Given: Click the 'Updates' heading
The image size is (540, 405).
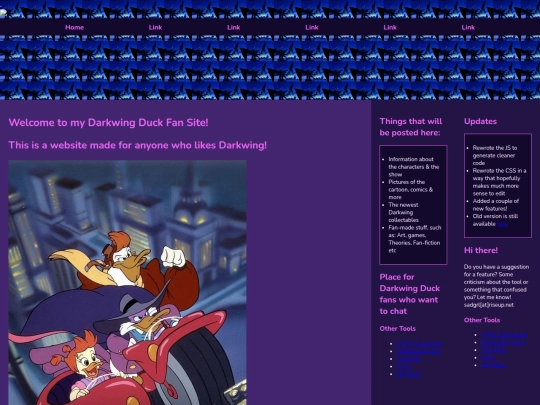Looking at the screenshot, I should tap(480, 121).
